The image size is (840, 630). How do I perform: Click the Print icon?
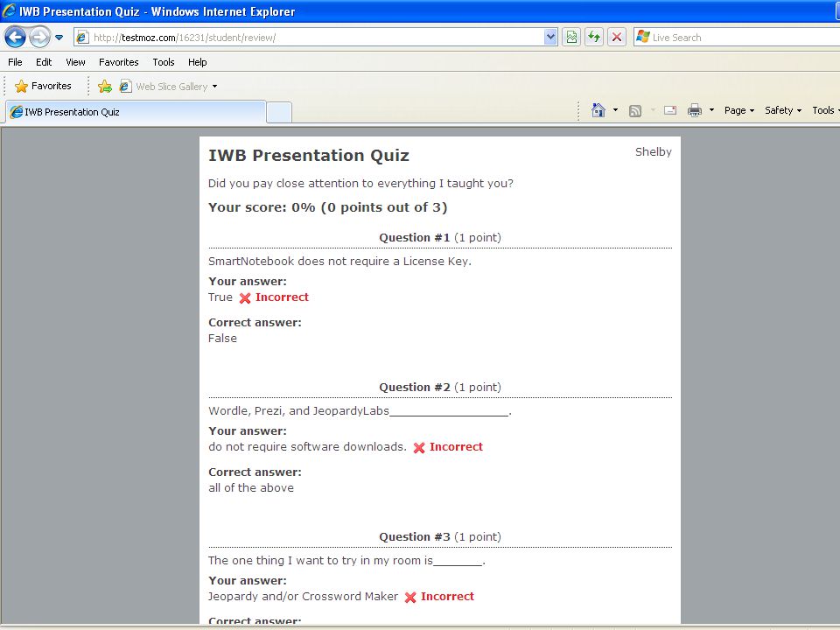point(695,110)
